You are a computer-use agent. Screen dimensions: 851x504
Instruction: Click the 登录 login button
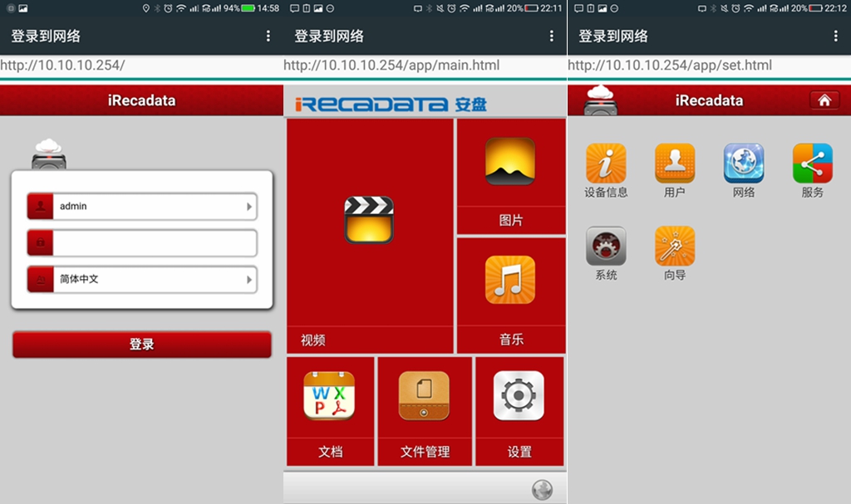coord(141,344)
